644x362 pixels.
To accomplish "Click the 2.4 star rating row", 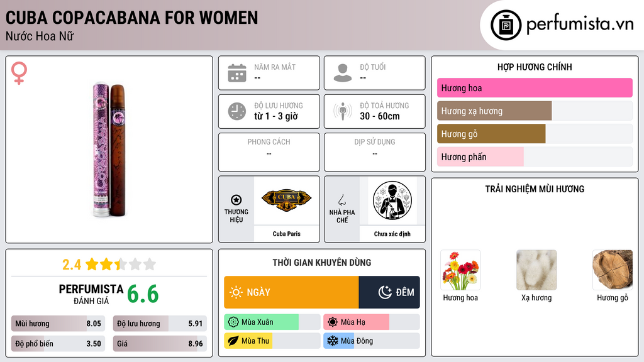I will point(109,265).
